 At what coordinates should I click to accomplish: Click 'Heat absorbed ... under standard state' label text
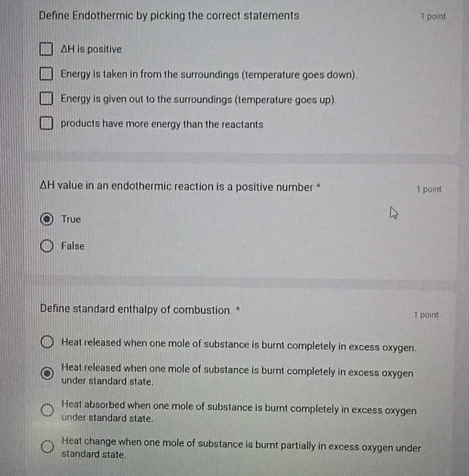point(239,411)
